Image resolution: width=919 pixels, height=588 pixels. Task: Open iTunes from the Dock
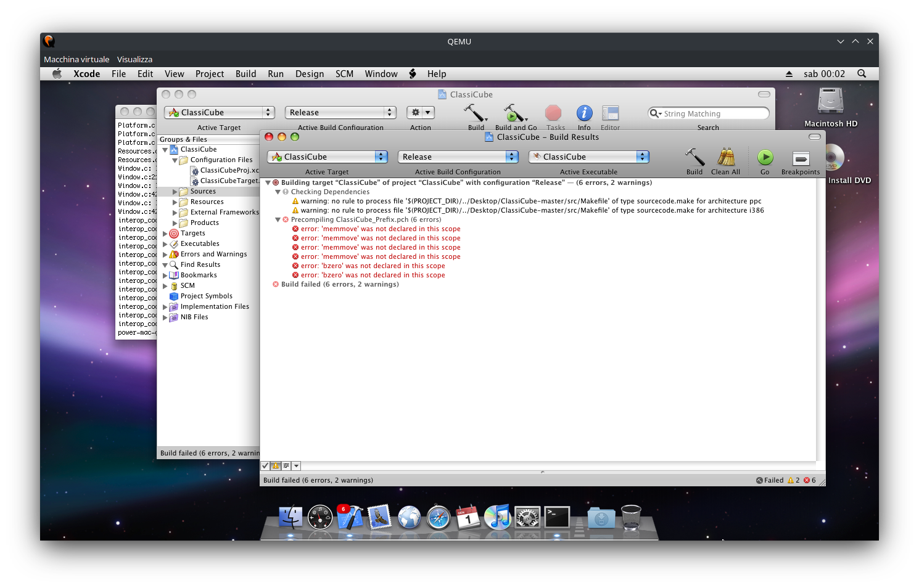[498, 517]
